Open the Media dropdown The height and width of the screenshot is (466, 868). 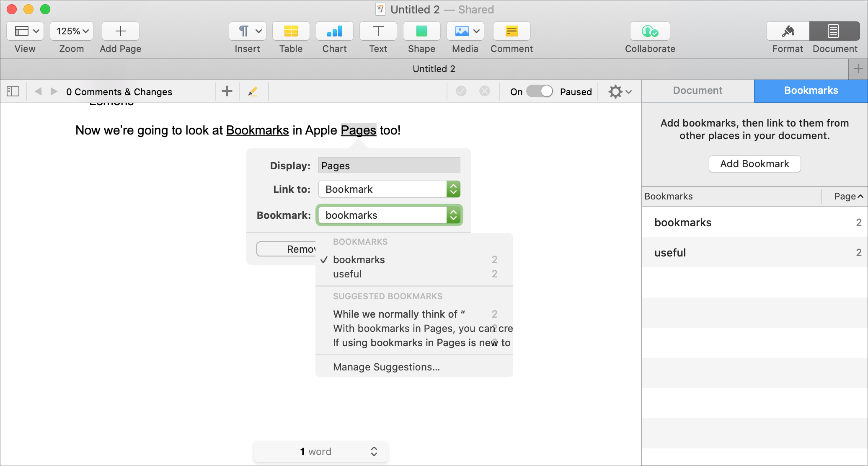(x=465, y=31)
